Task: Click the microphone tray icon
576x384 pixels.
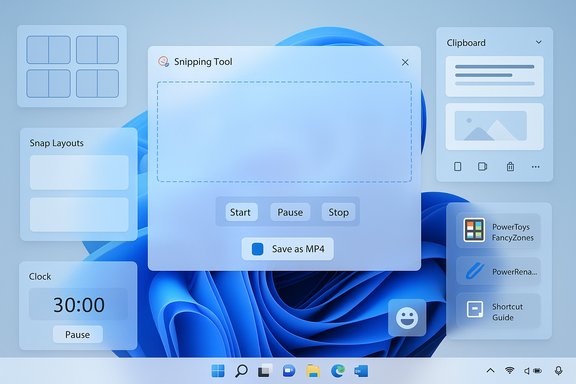Action: (558, 370)
